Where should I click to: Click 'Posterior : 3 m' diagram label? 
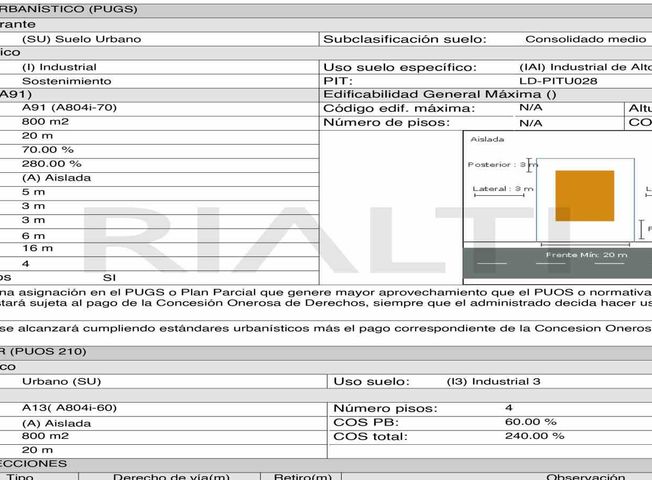[503, 164]
